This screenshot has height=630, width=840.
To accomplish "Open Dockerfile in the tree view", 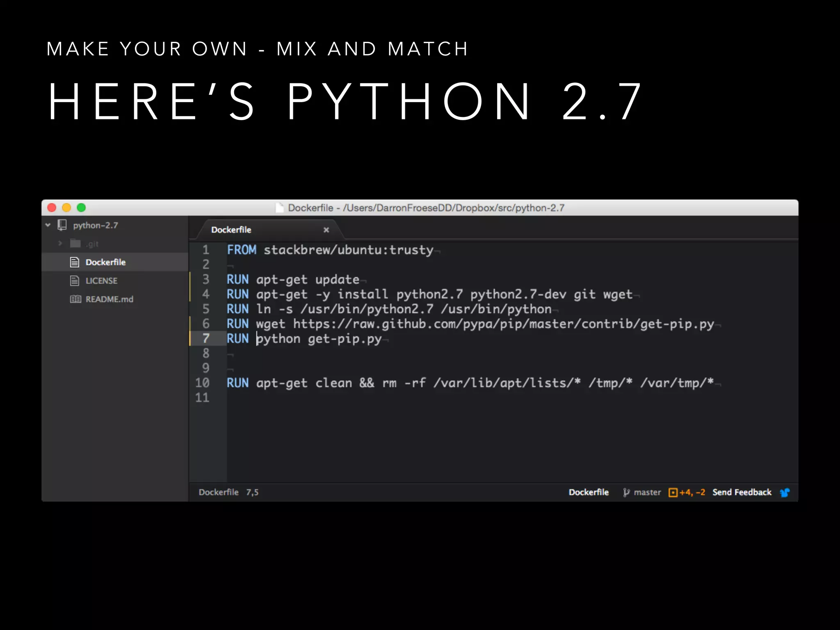I will (115, 262).
